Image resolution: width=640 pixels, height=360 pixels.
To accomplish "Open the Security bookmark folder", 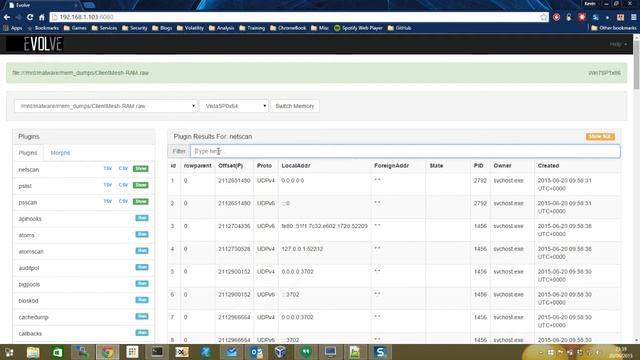I will tap(134, 28).
